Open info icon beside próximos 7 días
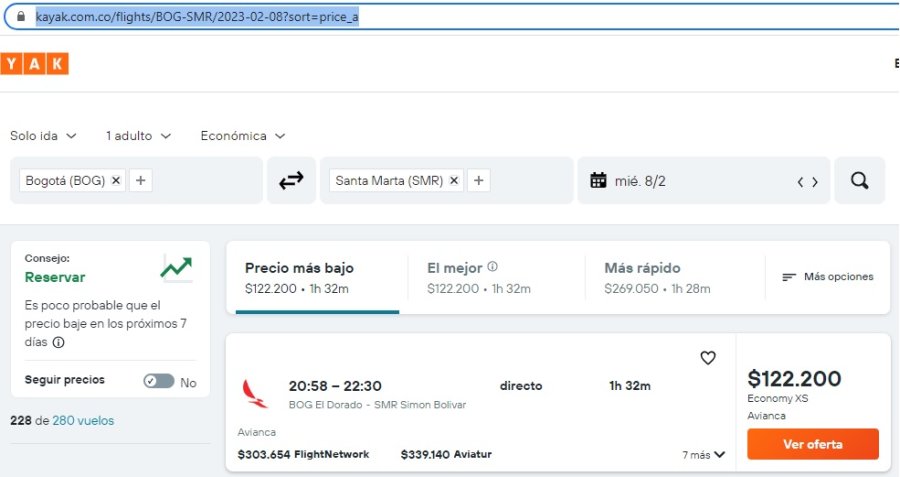The width and height of the screenshot is (900, 477). pyautogui.click(x=59, y=342)
